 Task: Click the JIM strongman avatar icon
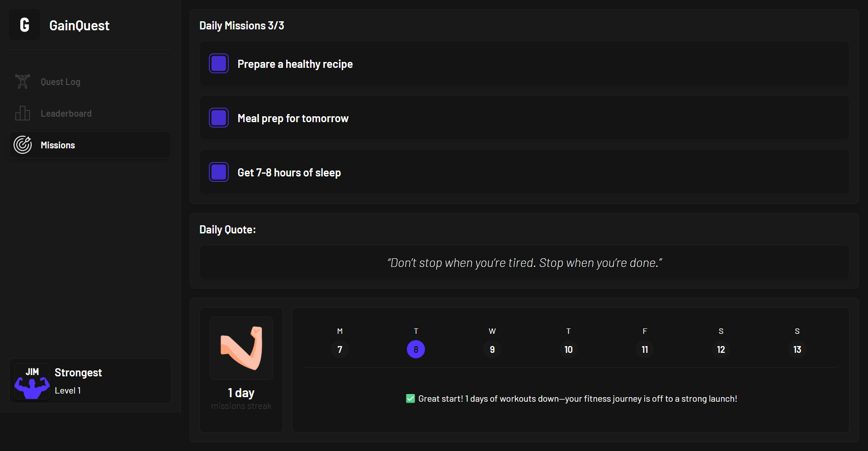tap(32, 381)
